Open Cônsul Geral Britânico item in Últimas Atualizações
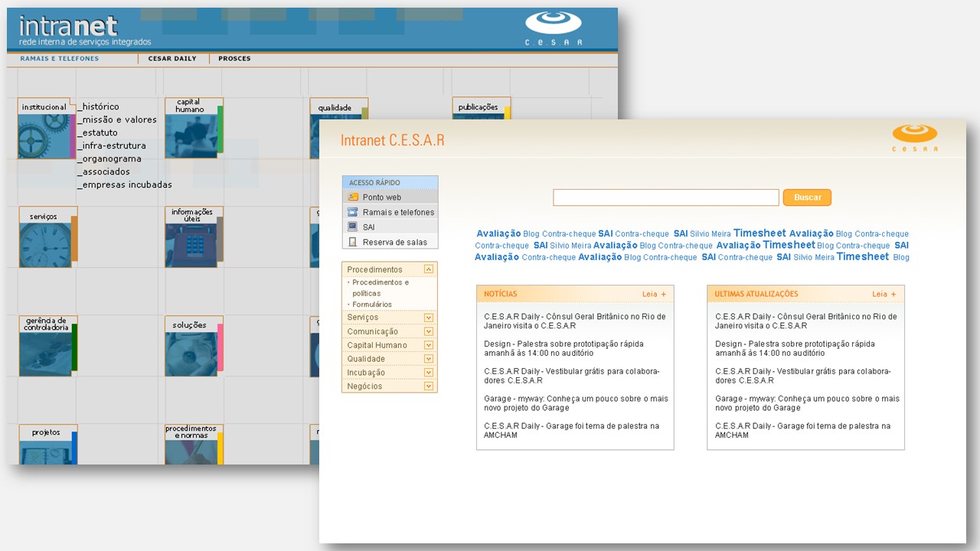This screenshot has height=551, width=980. 806,321
